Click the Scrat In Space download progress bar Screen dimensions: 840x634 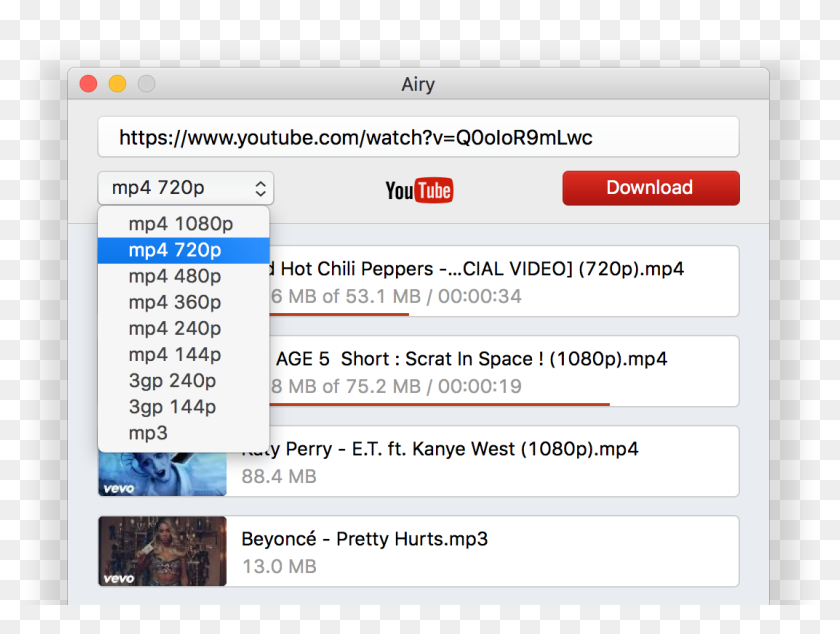(439, 404)
